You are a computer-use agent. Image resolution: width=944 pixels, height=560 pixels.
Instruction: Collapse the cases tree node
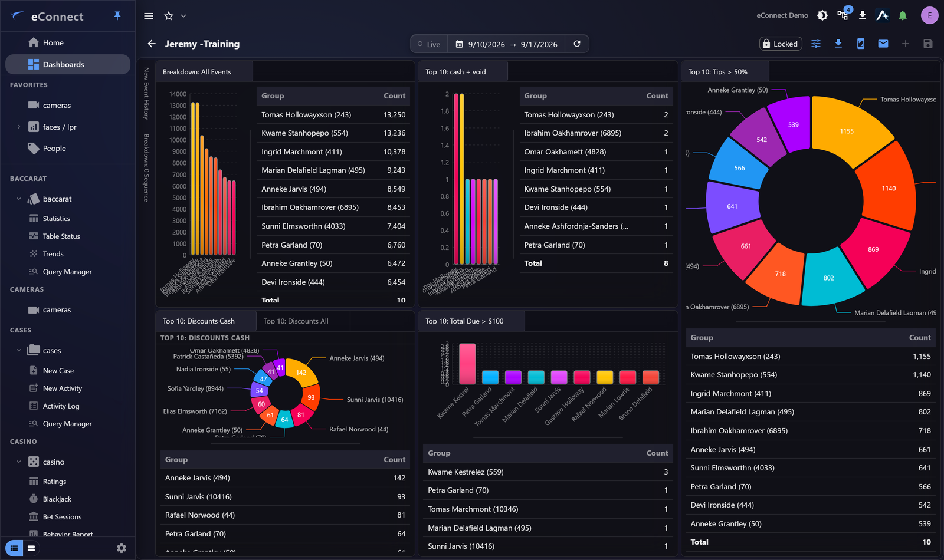pos(19,350)
